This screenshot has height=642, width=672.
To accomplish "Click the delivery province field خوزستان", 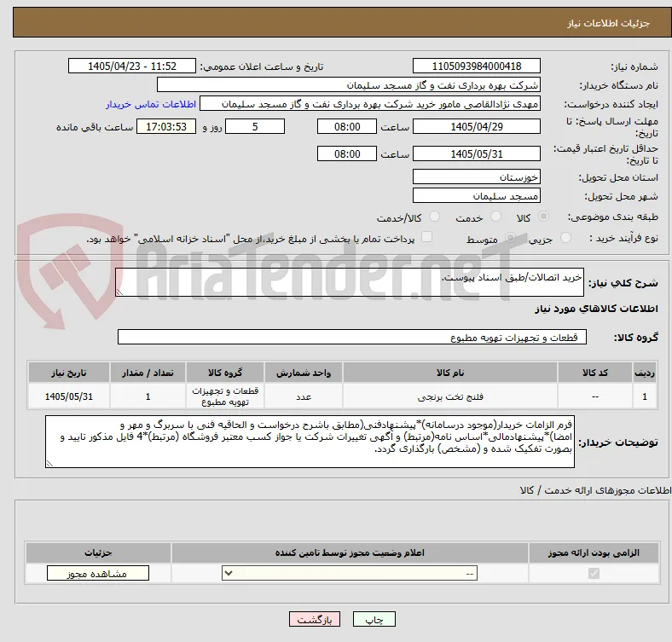I will [476, 176].
